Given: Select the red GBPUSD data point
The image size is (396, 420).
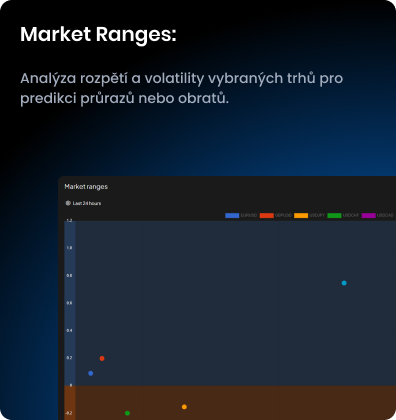Looking at the screenshot, I should (102, 358).
